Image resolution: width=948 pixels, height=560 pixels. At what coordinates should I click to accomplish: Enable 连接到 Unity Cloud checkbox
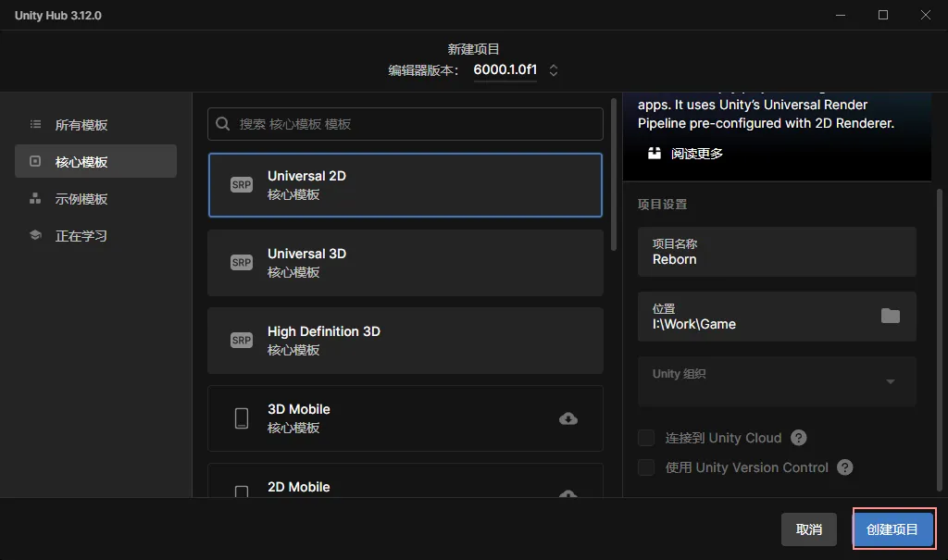pos(646,438)
